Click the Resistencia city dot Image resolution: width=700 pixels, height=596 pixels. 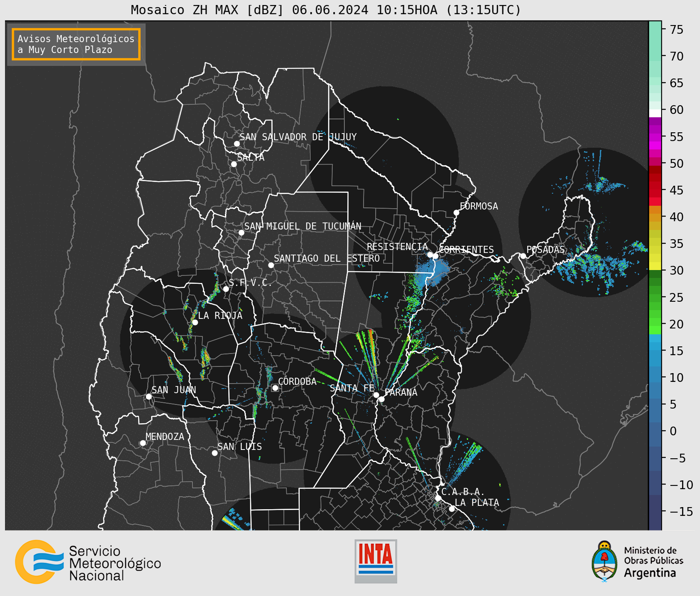click(430, 254)
